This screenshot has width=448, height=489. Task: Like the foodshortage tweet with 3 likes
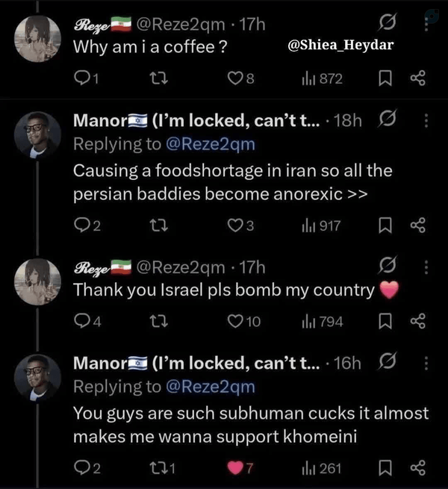click(240, 225)
